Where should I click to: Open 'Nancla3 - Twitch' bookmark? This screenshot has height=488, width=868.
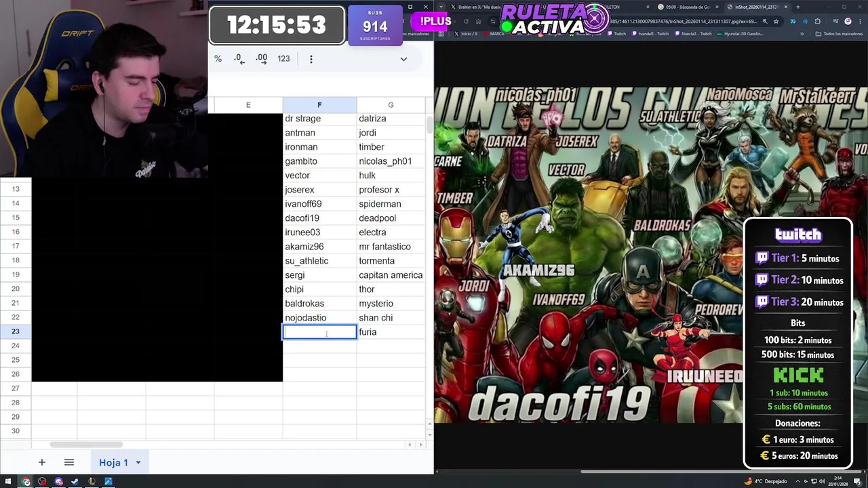click(x=694, y=34)
